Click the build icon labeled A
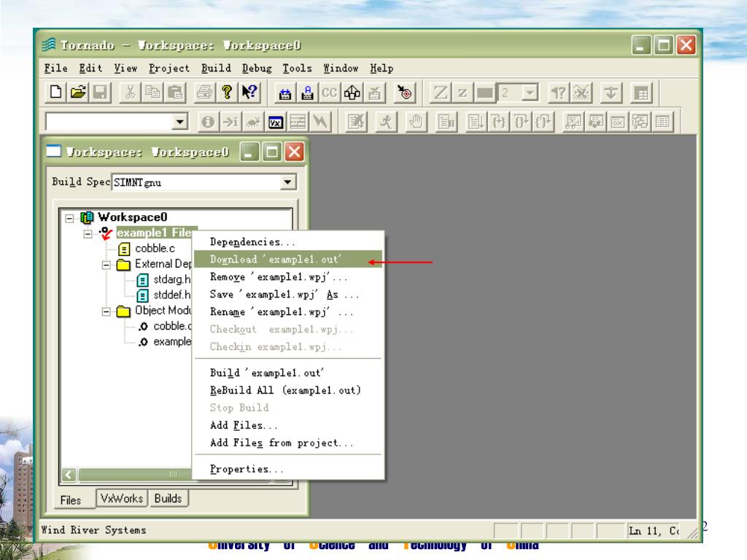 [x=307, y=93]
